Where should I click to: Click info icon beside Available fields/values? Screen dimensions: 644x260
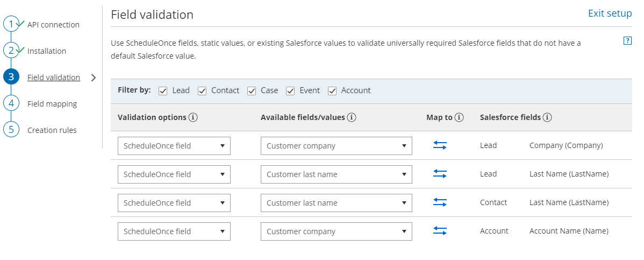coord(352,117)
